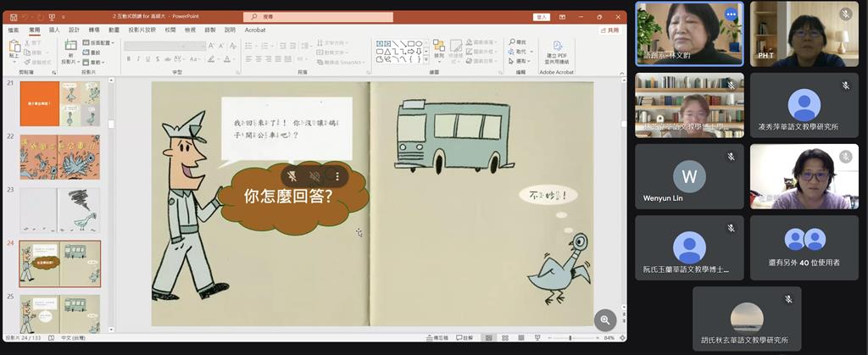Increase font size with larger A icon
The width and height of the screenshot is (868, 355).
click(x=211, y=46)
